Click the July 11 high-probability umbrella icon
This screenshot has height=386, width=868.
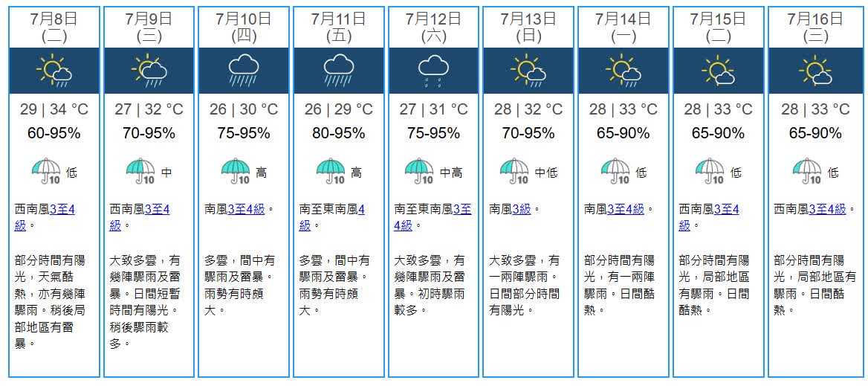click(x=331, y=171)
